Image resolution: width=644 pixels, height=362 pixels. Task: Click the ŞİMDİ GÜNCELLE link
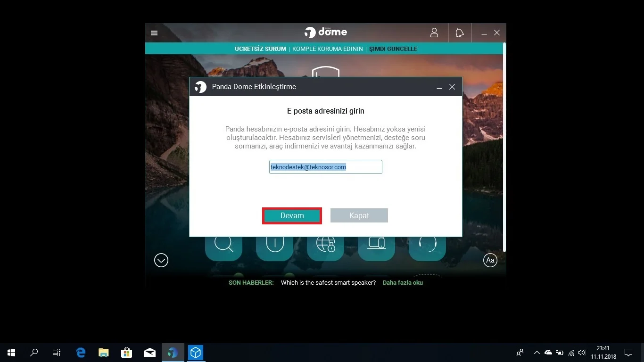393,49
